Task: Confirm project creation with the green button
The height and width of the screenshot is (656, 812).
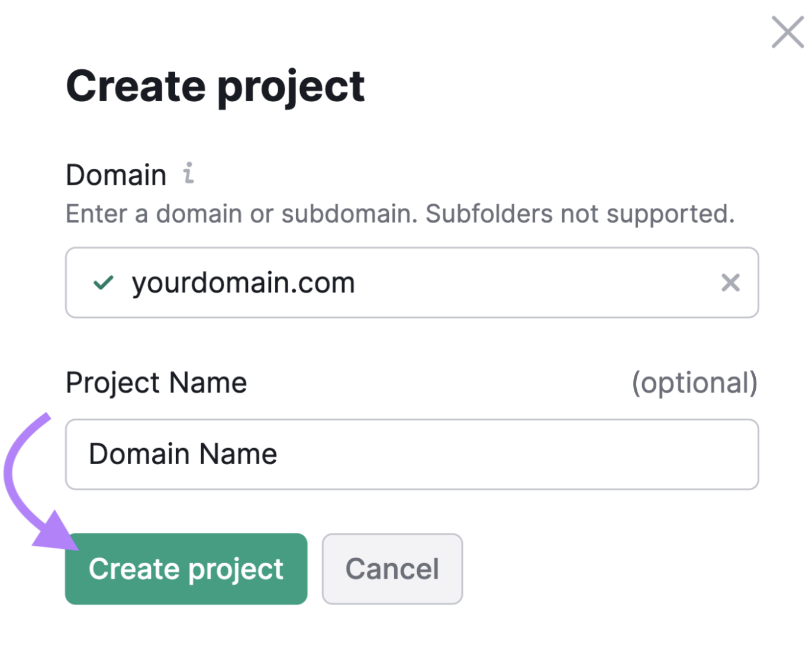Action: [186, 568]
